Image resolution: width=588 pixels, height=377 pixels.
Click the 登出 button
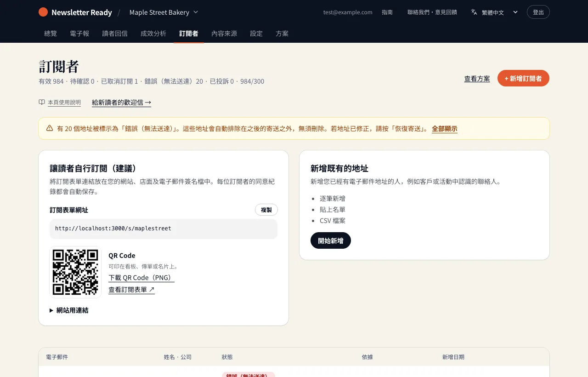coord(538,12)
